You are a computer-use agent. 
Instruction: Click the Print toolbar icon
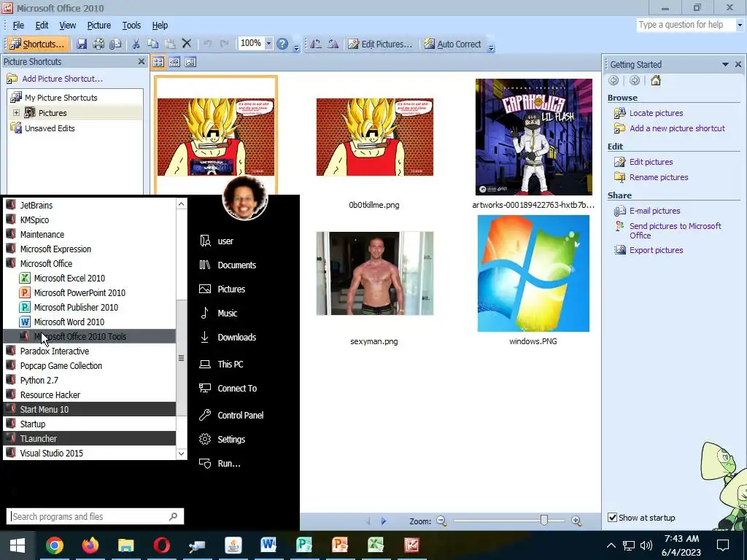[98, 44]
